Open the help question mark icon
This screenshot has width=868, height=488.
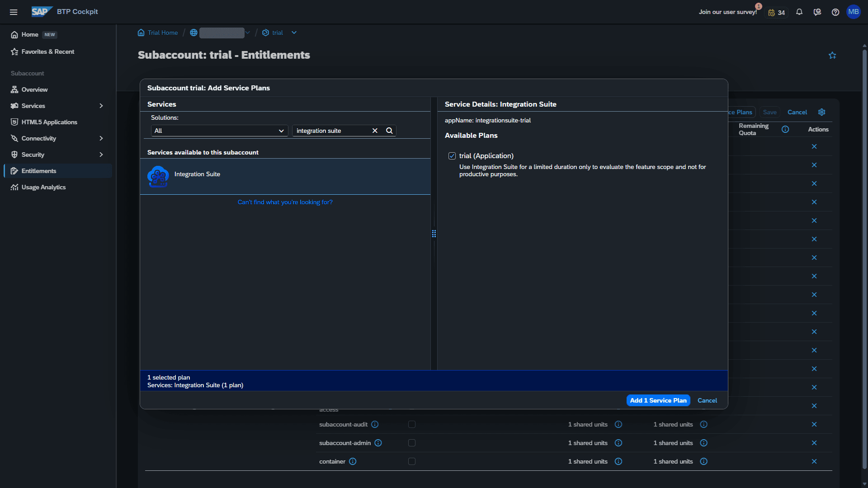point(835,12)
